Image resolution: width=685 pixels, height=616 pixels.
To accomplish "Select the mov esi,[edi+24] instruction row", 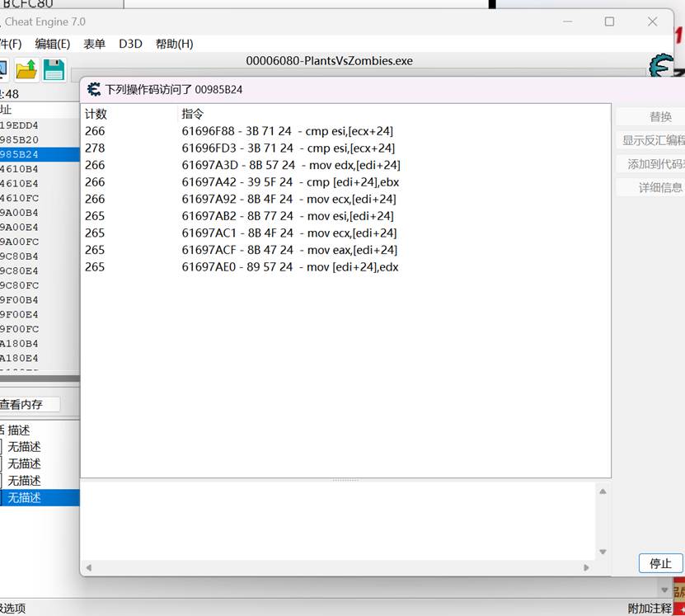I will point(345,216).
